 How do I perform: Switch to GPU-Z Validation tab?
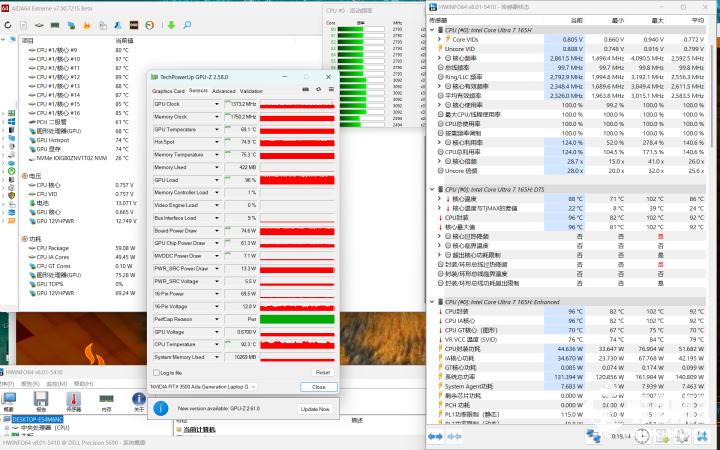tap(251, 91)
